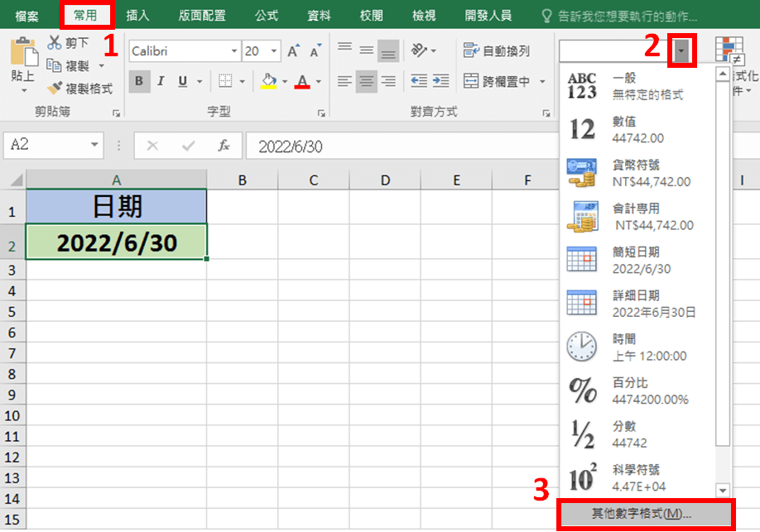Click the Cut scissors icon
Image resolution: width=760 pixels, height=532 pixels.
click(55, 42)
